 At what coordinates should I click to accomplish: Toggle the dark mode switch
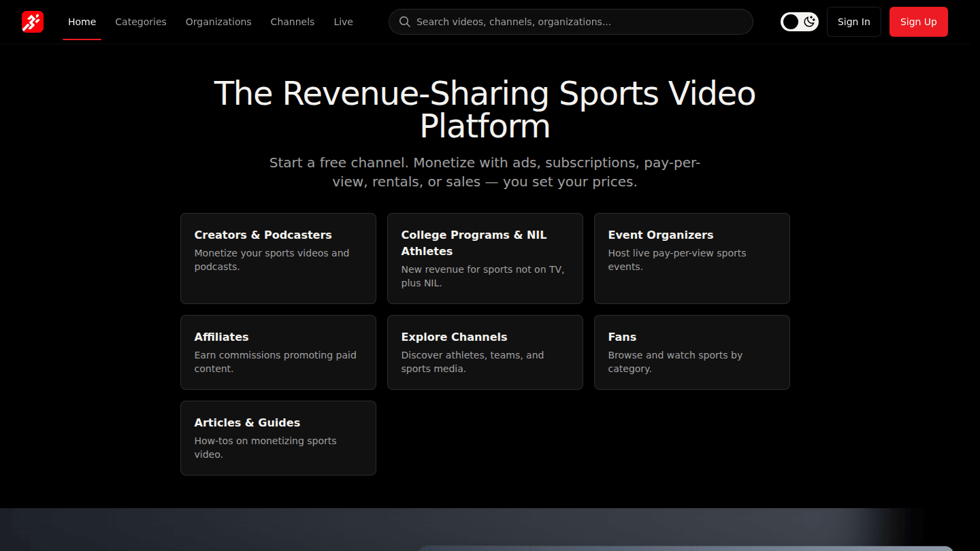800,22
